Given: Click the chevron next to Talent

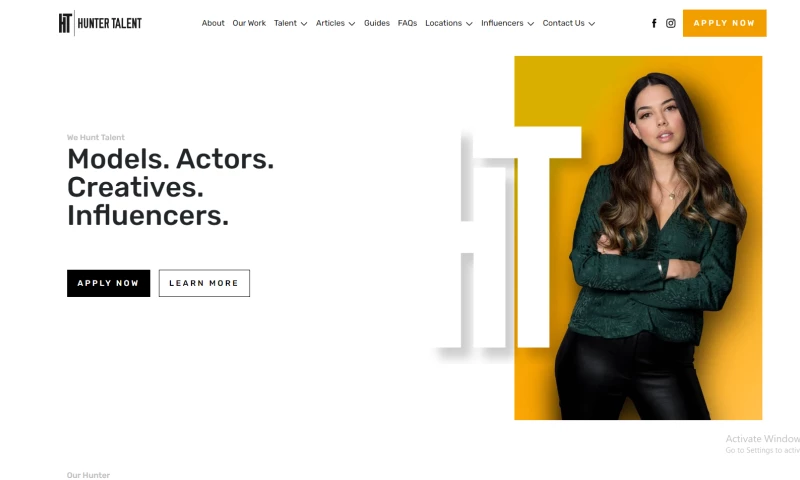Looking at the screenshot, I should click(x=304, y=24).
